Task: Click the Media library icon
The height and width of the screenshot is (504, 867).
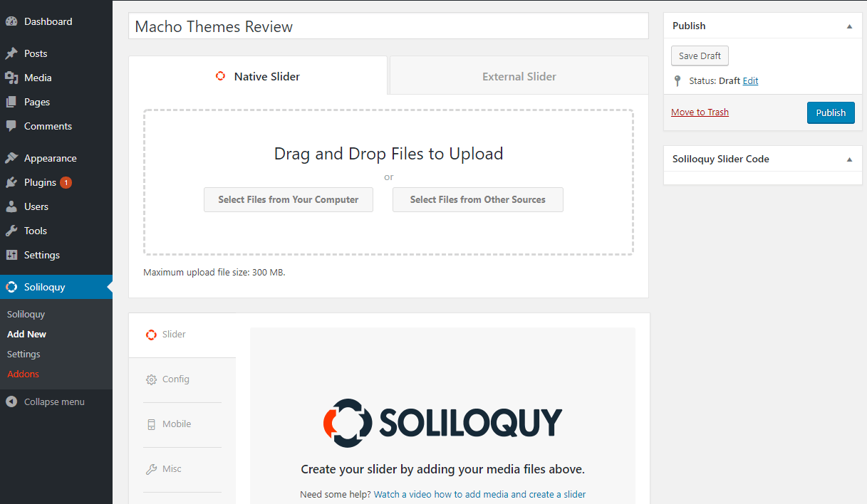Action: coord(11,78)
